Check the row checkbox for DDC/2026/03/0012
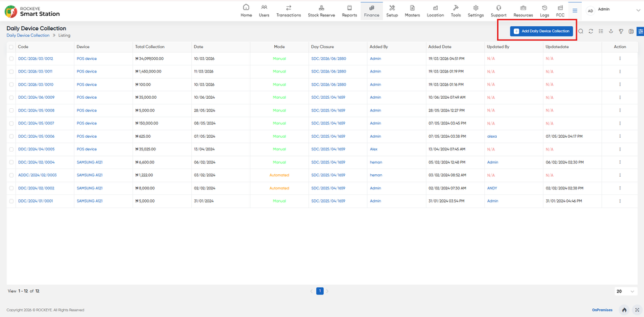The height and width of the screenshot is (317, 644). [x=11, y=58]
